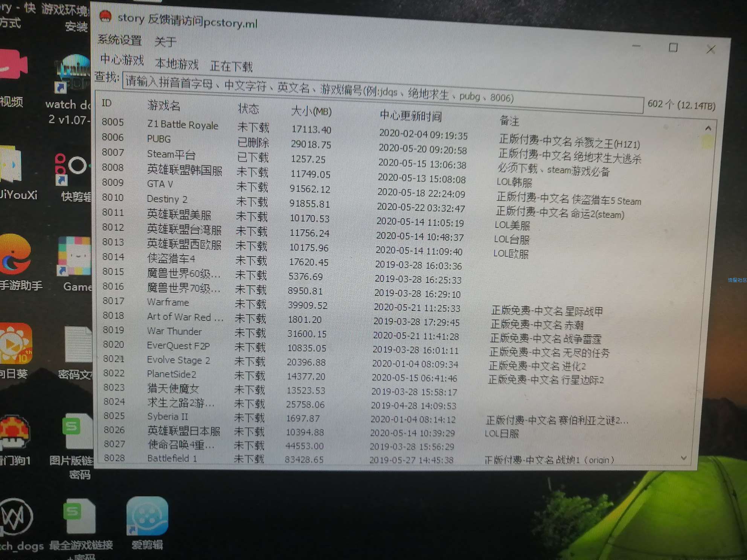The image size is (747, 560).
Task: Switch to the 中心游戏 tab
Action: click(122, 59)
